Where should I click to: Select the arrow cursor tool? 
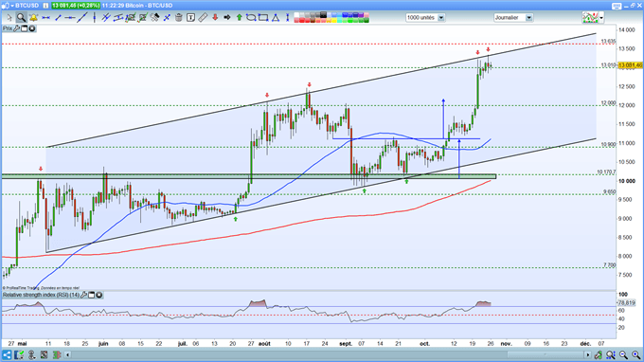(9, 17)
